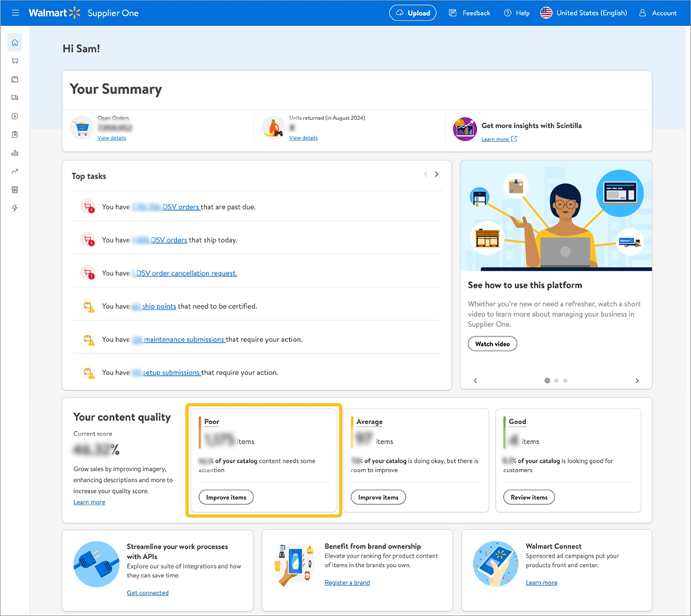The width and height of the screenshot is (691, 616).
Task: Click the Walmart Supplier One logo
Action: (x=84, y=13)
